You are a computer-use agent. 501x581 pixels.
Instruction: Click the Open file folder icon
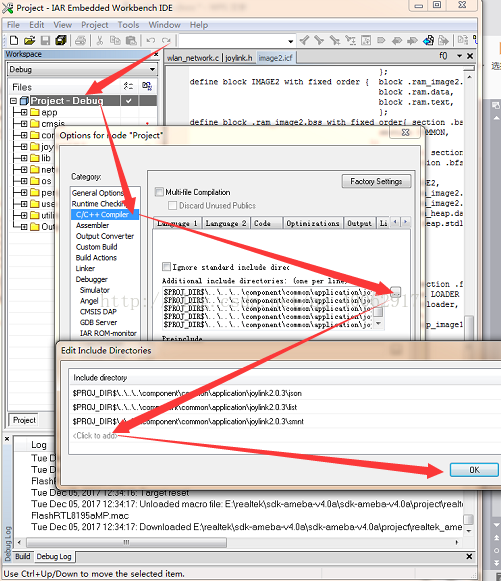(29, 40)
